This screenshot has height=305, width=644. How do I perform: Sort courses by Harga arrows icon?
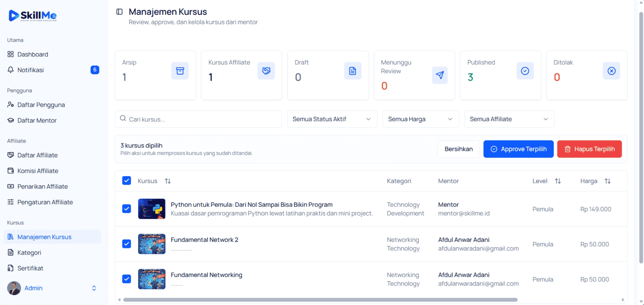click(x=607, y=181)
